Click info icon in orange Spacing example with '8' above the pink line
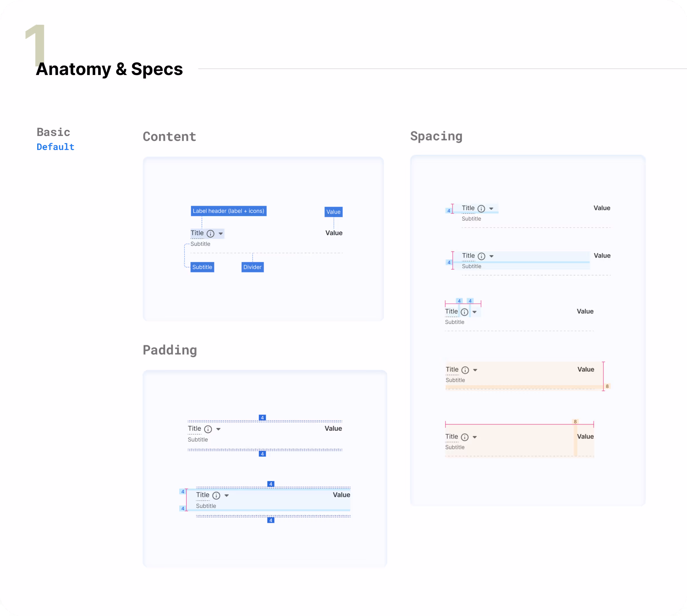This screenshot has width=687, height=616. click(x=465, y=437)
